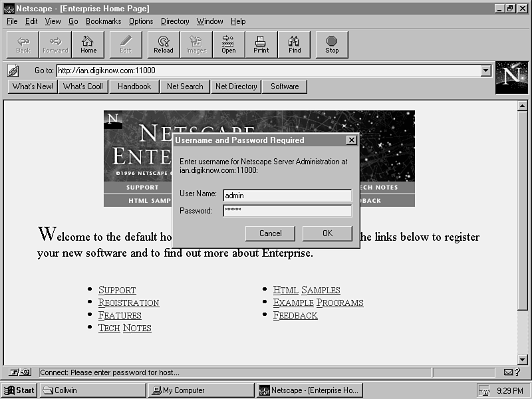Follow the Registration link
This screenshot has width=532, height=399.
point(128,303)
